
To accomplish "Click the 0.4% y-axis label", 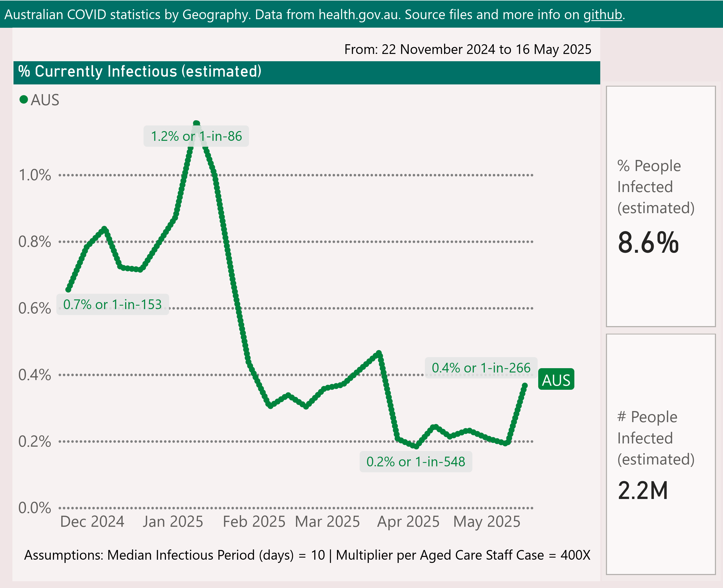I will [35, 375].
